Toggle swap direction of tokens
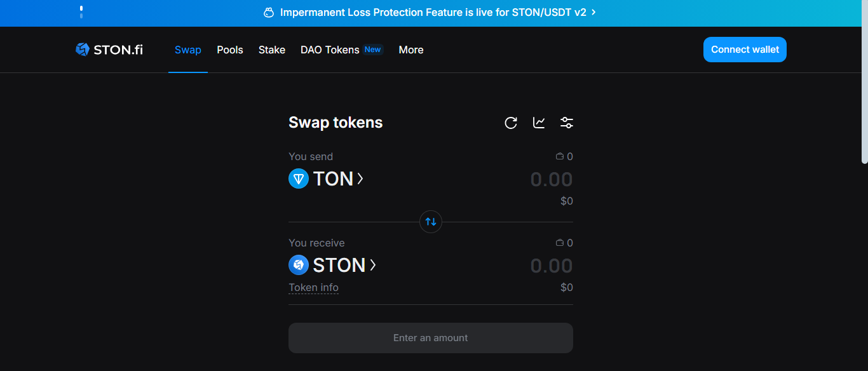The width and height of the screenshot is (868, 371). coord(431,222)
